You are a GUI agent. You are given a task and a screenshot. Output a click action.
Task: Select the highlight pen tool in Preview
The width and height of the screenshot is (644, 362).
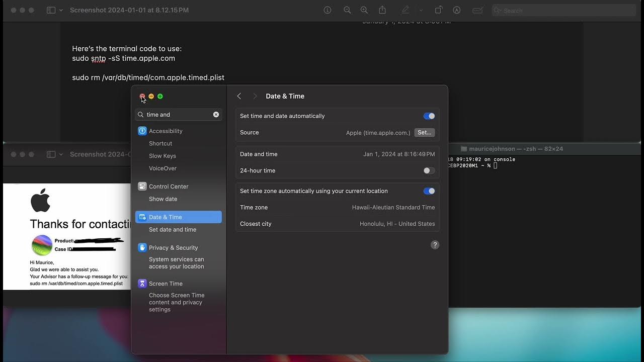[x=405, y=10]
